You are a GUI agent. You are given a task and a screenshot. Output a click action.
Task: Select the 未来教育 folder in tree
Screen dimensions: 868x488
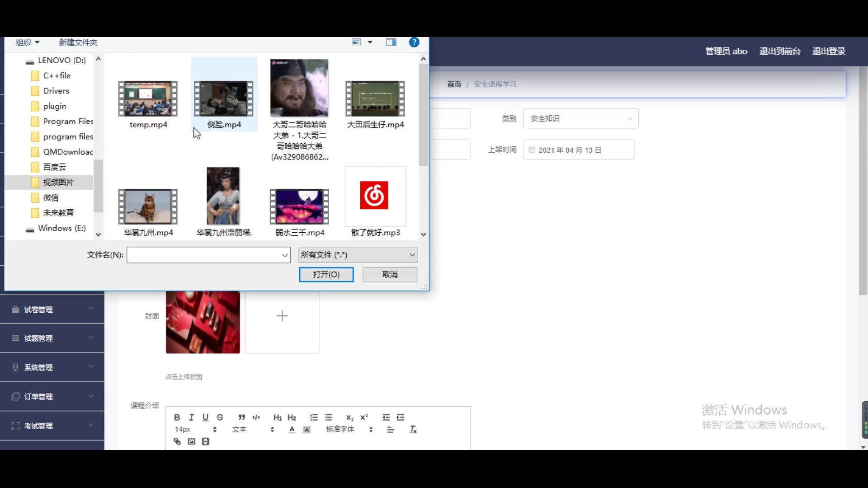point(58,213)
